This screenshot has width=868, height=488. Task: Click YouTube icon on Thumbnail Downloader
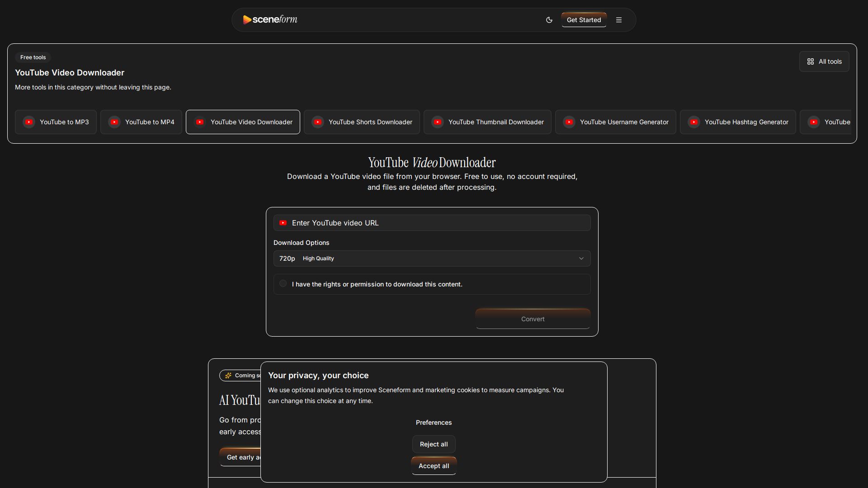(x=438, y=122)
